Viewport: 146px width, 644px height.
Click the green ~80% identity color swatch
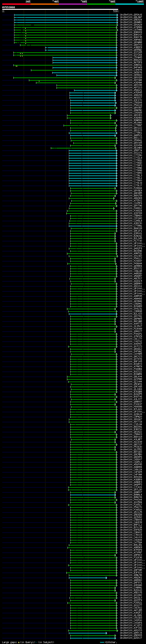click(x=101, y=4)
